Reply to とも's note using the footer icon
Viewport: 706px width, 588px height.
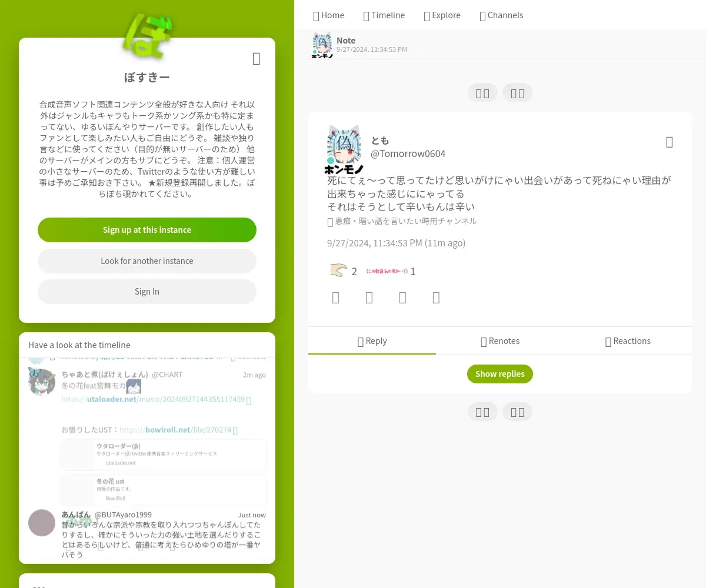(336, 298)
